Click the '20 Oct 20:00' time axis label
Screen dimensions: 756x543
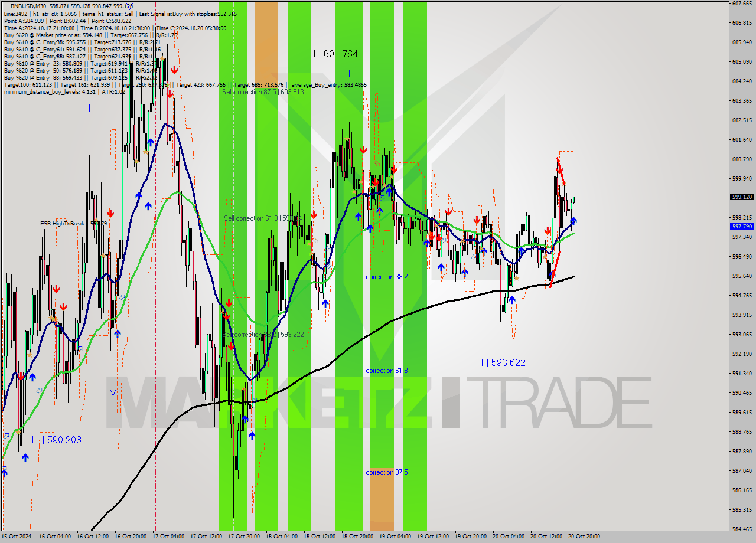584,537
